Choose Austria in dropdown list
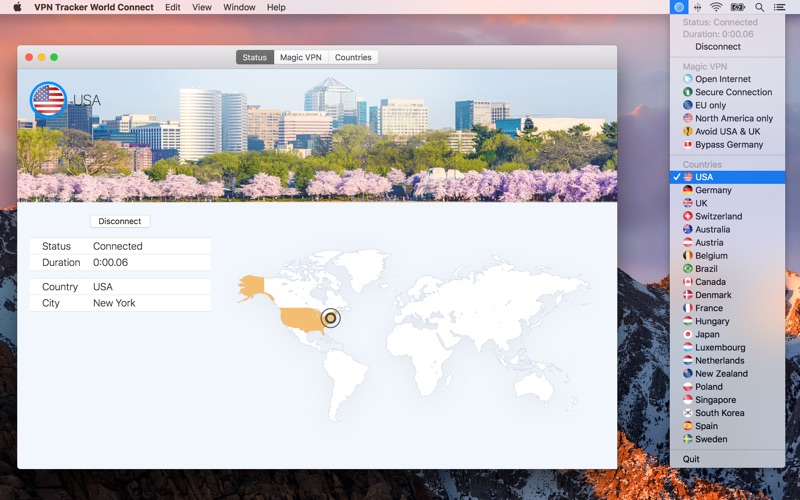This screenshot has width=800, height=500. tap(728, 243)
